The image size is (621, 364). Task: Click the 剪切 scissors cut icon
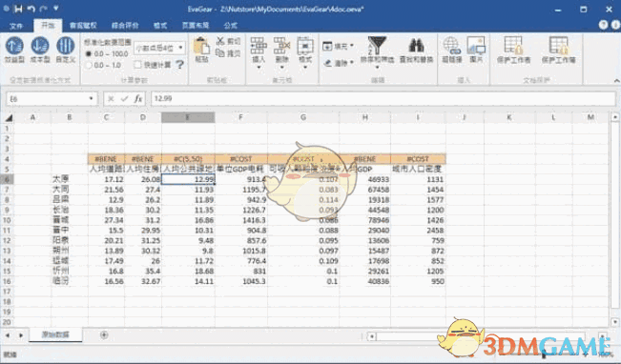220,41
